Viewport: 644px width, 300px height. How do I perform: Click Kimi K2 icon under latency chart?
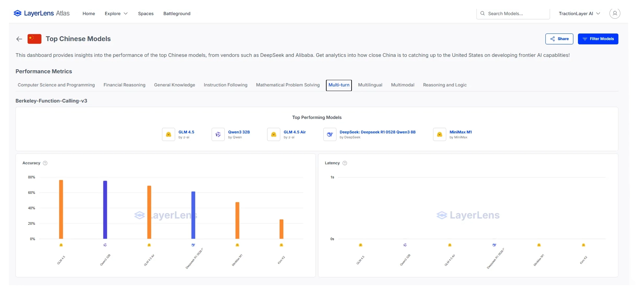584,245
